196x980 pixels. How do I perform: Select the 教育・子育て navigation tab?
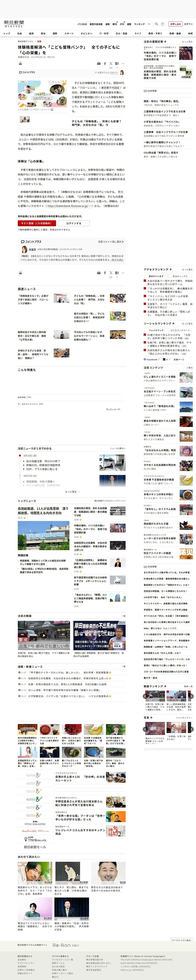point(155,33)
